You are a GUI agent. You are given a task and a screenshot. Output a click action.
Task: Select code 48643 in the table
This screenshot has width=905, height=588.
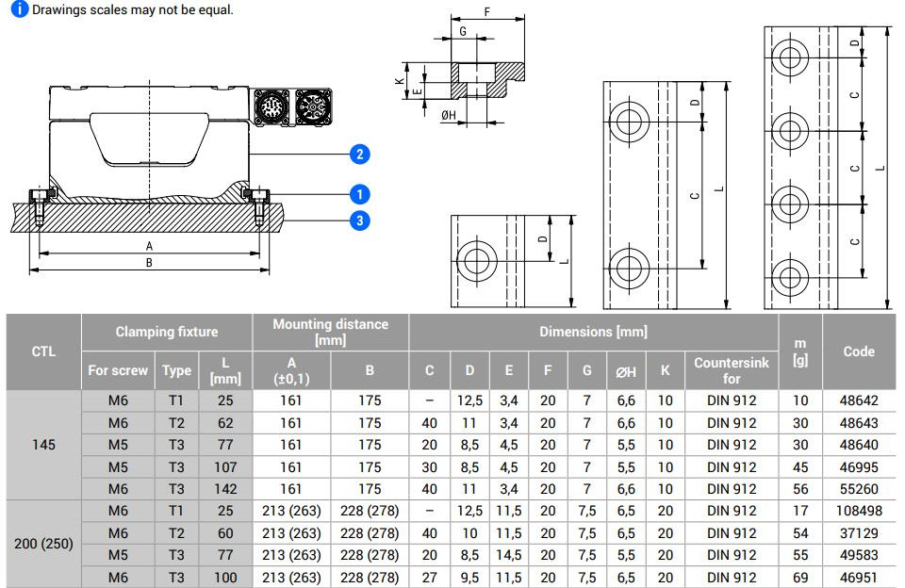pyautogui.click(x=859, y=423)
